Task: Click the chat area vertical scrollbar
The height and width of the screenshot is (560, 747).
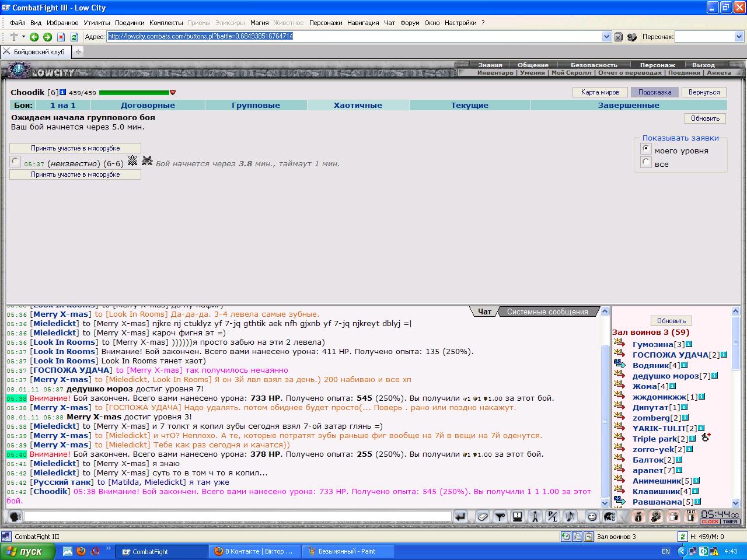Action: pos(605,407)
